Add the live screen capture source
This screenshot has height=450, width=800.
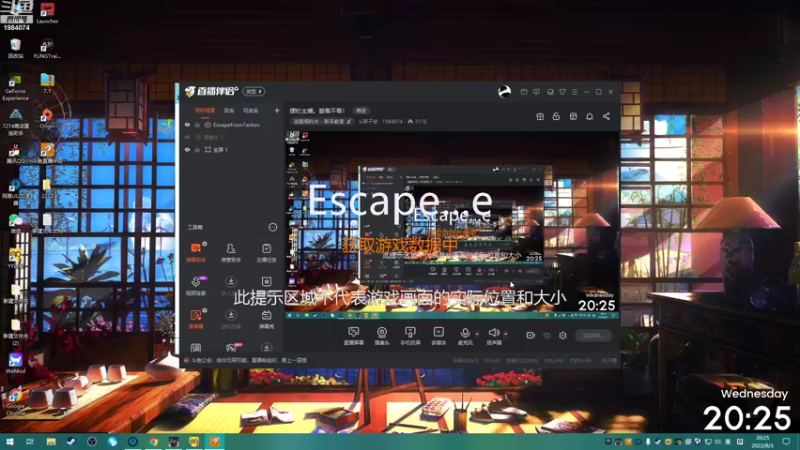tap(353, 335)
